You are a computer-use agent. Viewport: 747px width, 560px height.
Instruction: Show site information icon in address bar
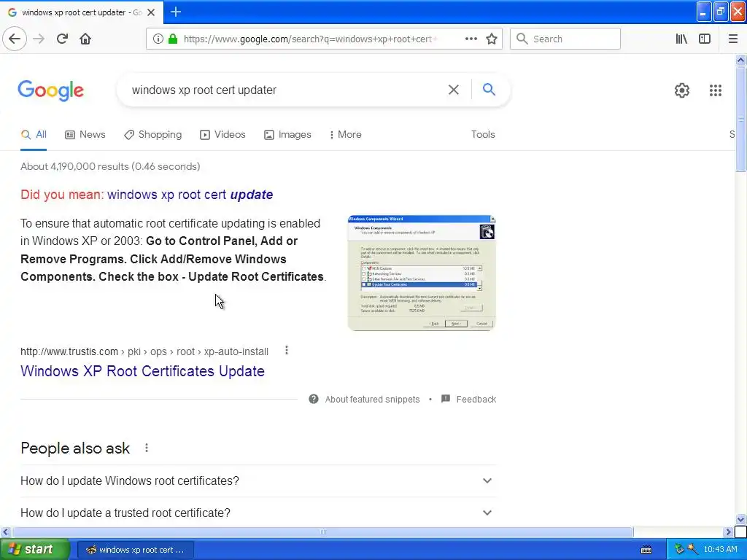click(x=158, y=39)
